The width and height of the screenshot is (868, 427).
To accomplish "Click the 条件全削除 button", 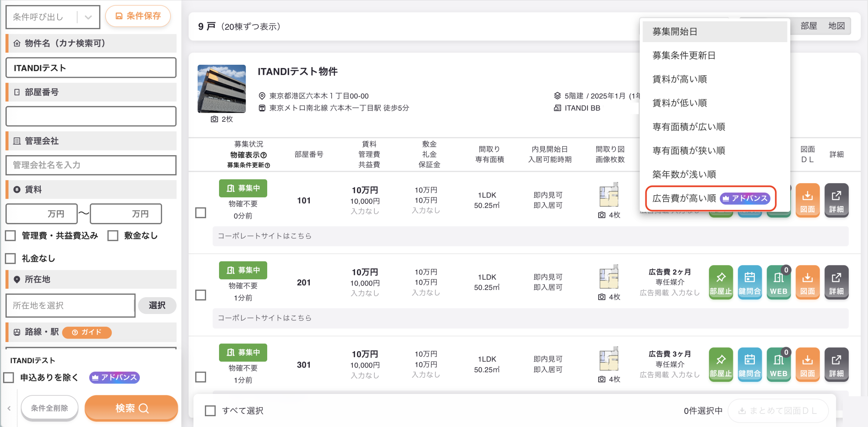I will pyautogui.click(x=50, y=408).
